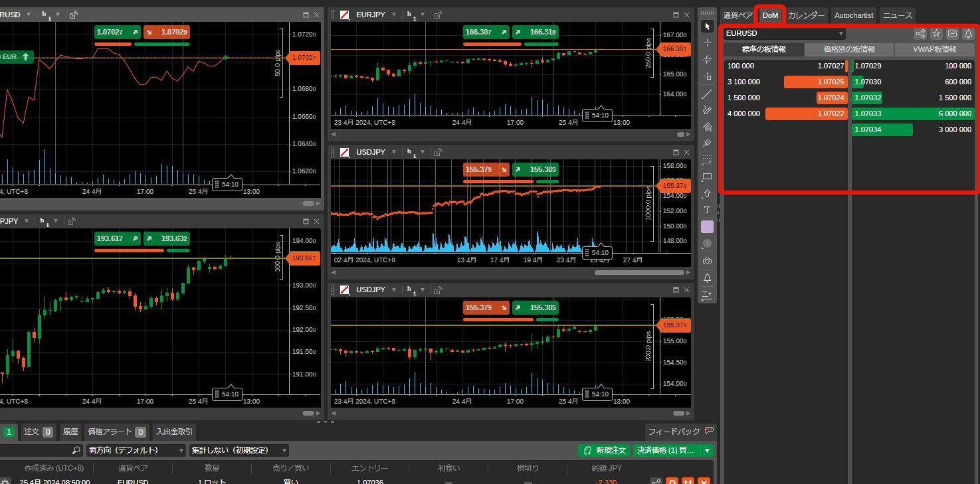Click the 3 100 000 bid volume
980x484 pixels.
point(743,82)
